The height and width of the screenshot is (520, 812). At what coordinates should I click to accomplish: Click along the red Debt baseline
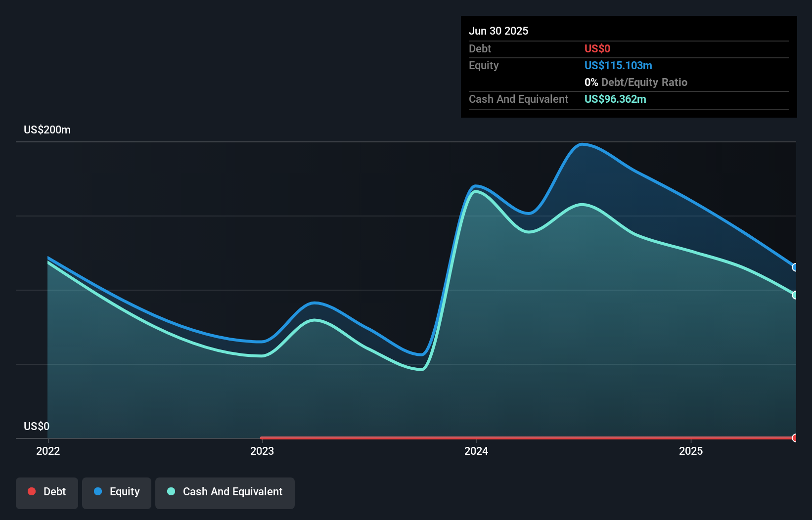click(x=495, y=437)
